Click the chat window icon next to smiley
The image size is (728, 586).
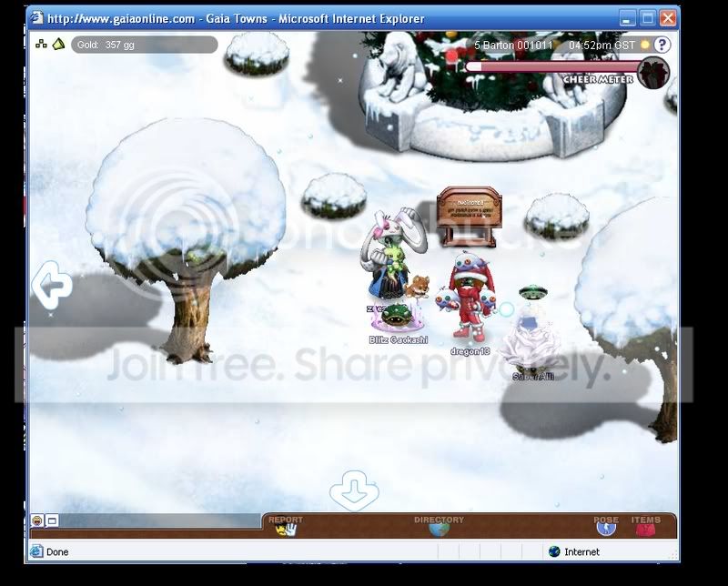(x=52, y=521)
